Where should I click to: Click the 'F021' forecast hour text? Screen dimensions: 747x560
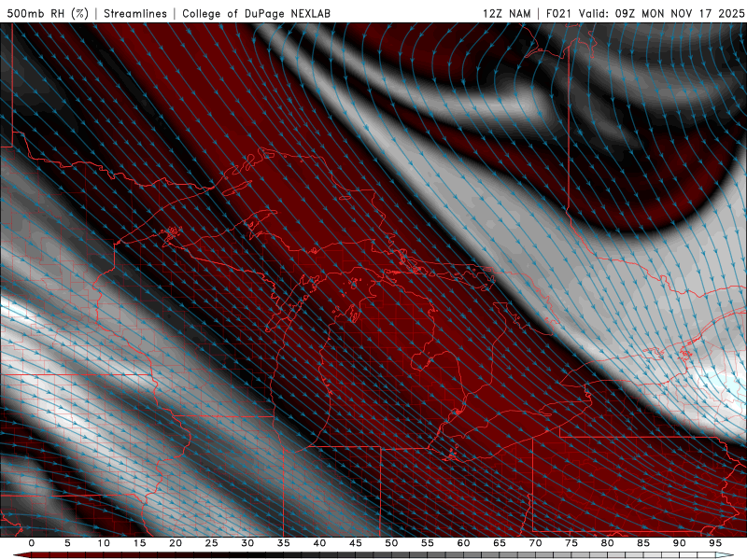click(558, 13)
